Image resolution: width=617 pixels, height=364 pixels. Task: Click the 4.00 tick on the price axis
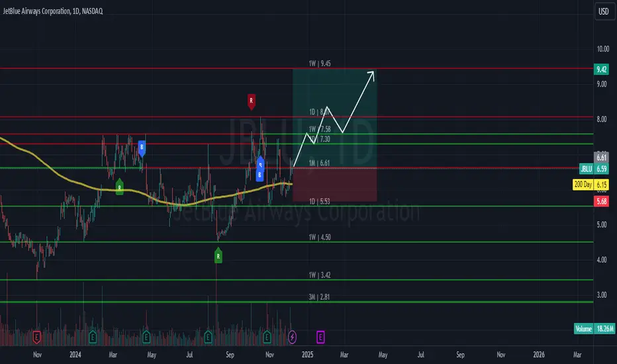(x=602, y=259)
